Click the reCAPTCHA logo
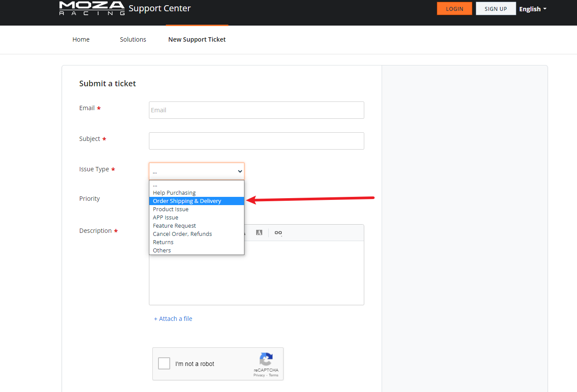The image size is (577, 392). (x=266, y=359)
